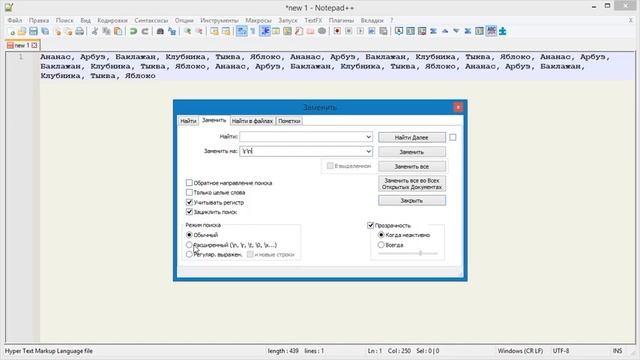
Task: Click the Replace toolbar icon
Action: pyautogui.click(x=172, y=31)
